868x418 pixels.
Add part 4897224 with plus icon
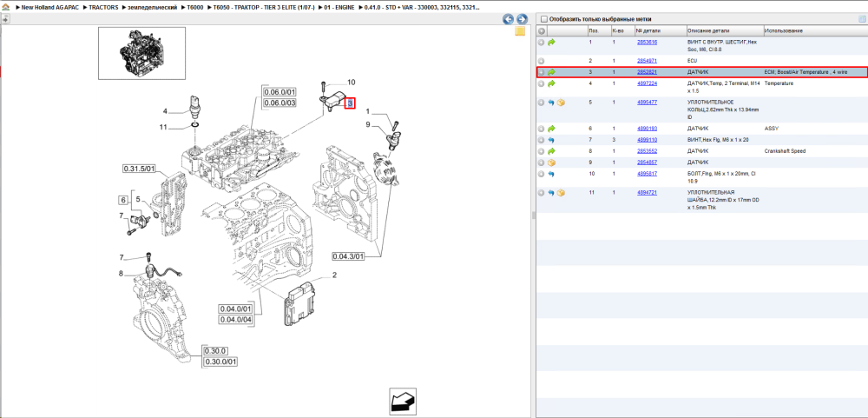point(542,83)
